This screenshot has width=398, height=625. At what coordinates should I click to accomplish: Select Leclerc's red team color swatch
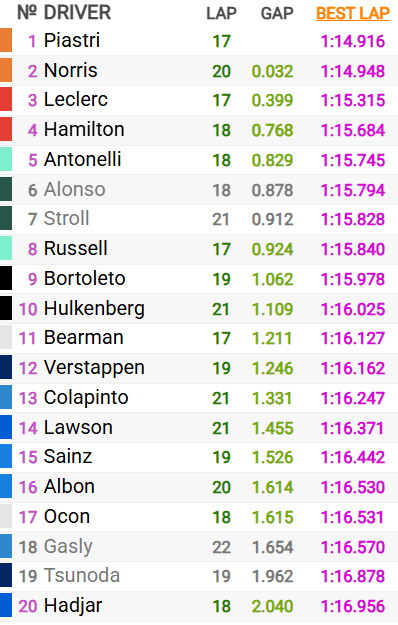(6, 100)
